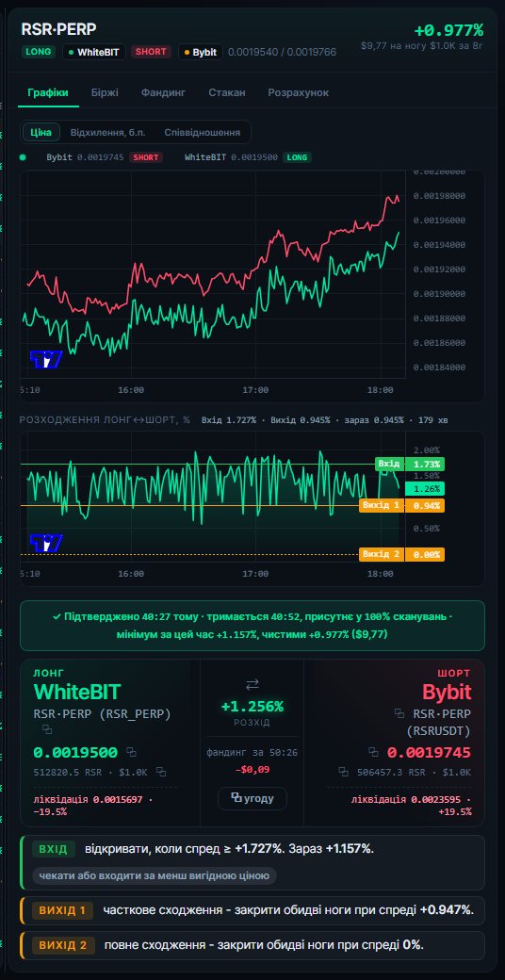Viewport: 505px width, 980px height.
Task: Click the 'ВХІД' rule badge
Action: coord(53,849)
